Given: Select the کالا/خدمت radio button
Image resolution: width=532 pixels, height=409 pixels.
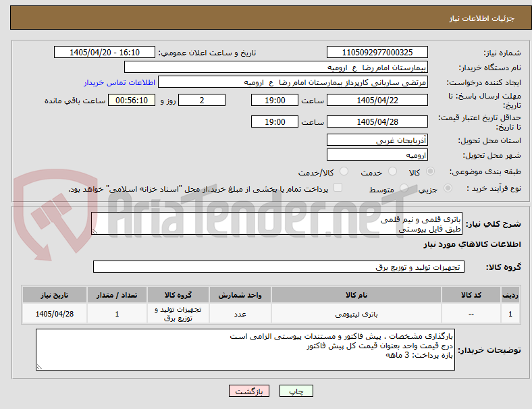Looking at the screenshot, I should (344, 171).
